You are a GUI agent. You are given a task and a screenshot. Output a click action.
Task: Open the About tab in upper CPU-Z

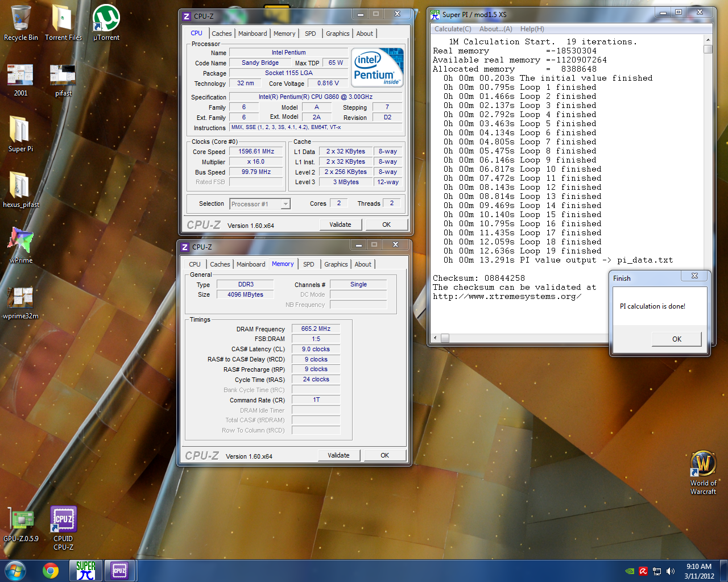click(x=365, y=34)
